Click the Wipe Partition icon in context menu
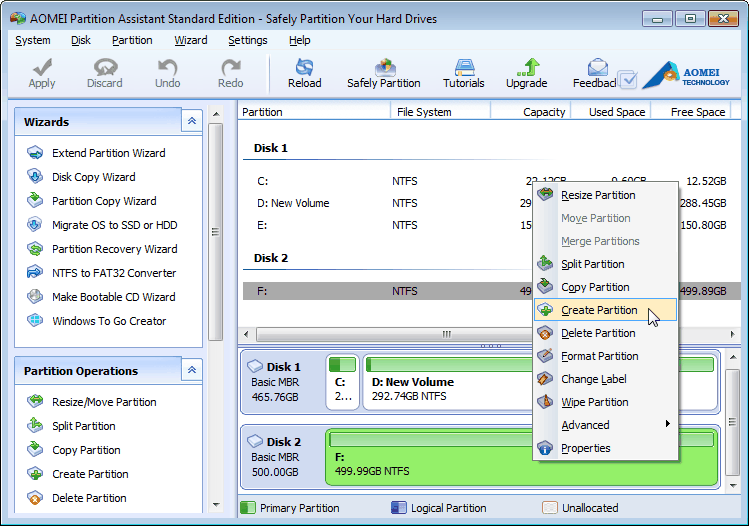The width and height of the screenshot is (749, 526). click(x=545, y=402)
